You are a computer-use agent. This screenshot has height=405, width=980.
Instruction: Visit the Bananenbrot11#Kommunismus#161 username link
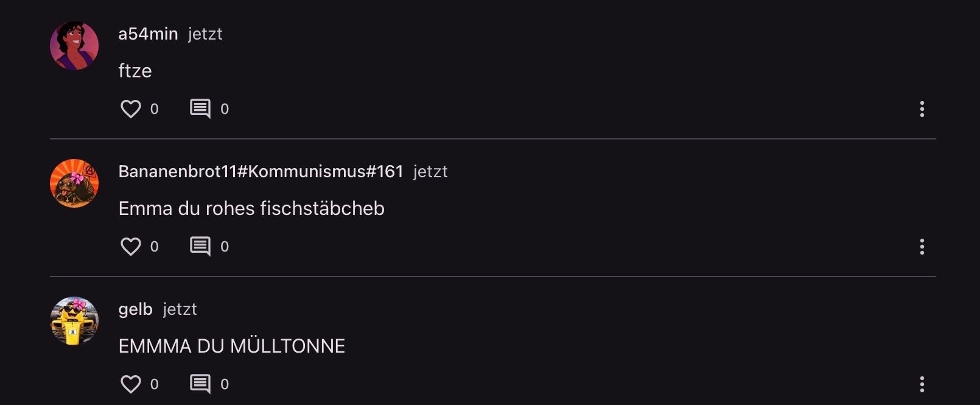pos(261,172)
